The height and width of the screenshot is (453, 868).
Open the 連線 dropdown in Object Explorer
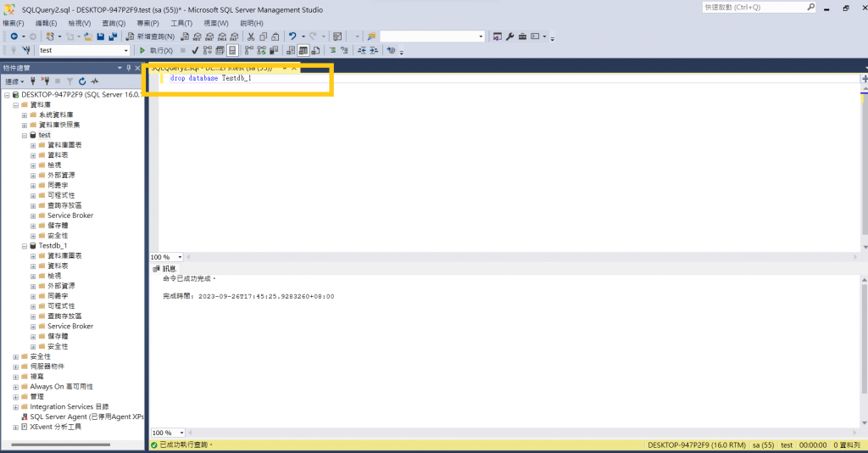(14, 81)
